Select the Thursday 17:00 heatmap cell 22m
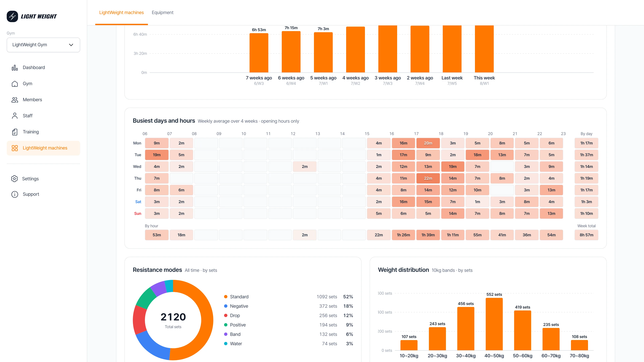Image resolution: width=644 pixels, height=362 pixels. 428,178
